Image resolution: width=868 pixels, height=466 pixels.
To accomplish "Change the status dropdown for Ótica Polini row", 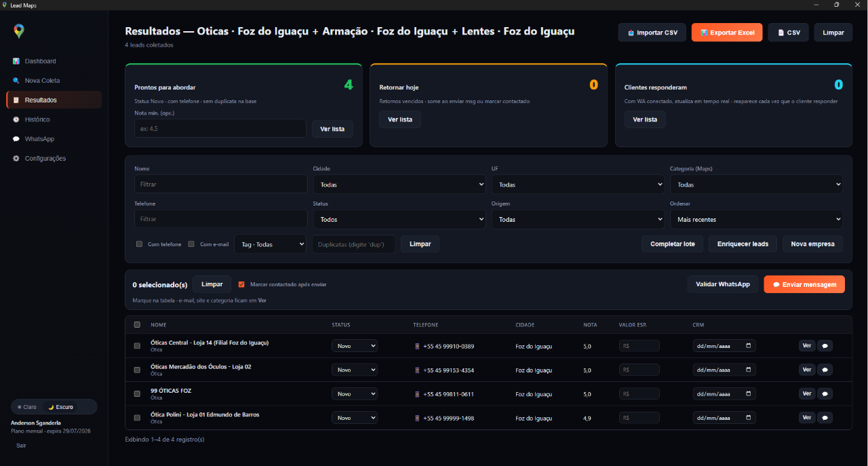I will [x=355, y=418].
